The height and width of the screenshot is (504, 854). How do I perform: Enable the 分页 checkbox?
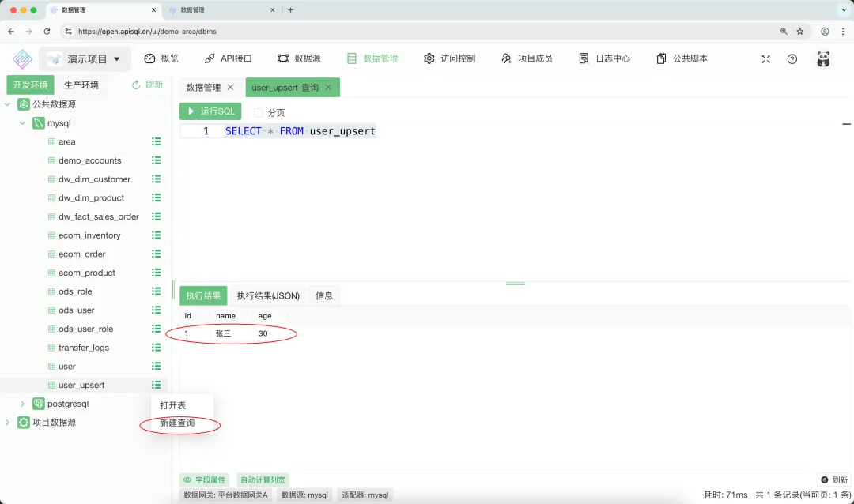(x=259, y=113)
